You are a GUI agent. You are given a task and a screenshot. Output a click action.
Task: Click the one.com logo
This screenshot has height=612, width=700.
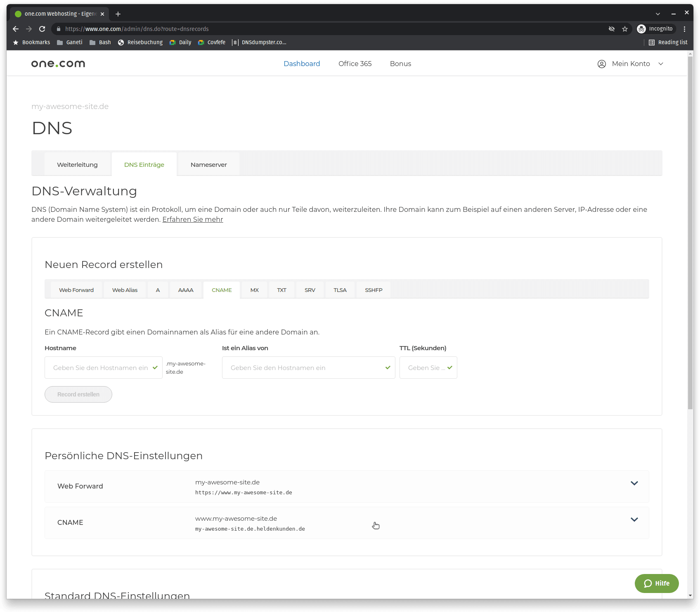[x=58, y=64]
